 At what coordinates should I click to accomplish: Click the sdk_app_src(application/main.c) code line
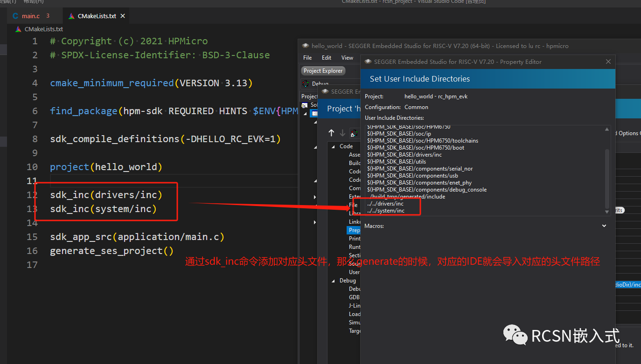point(137,237)
